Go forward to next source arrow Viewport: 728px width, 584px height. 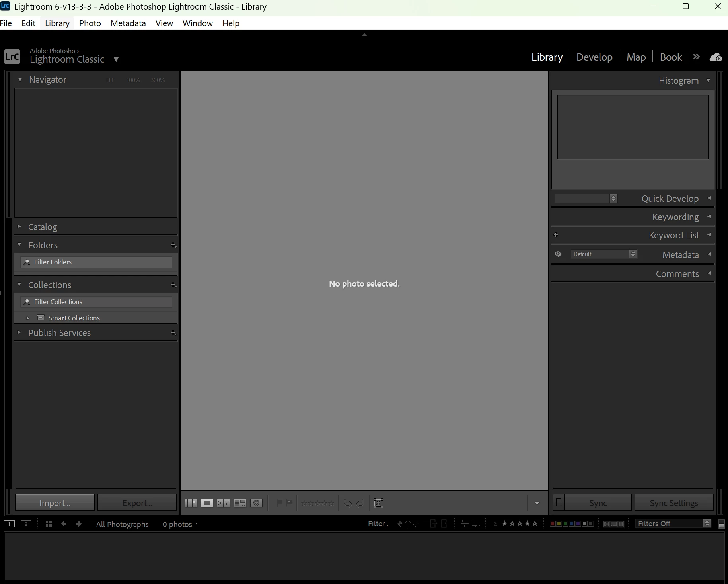pyautogui.click(x=79, y=524)
